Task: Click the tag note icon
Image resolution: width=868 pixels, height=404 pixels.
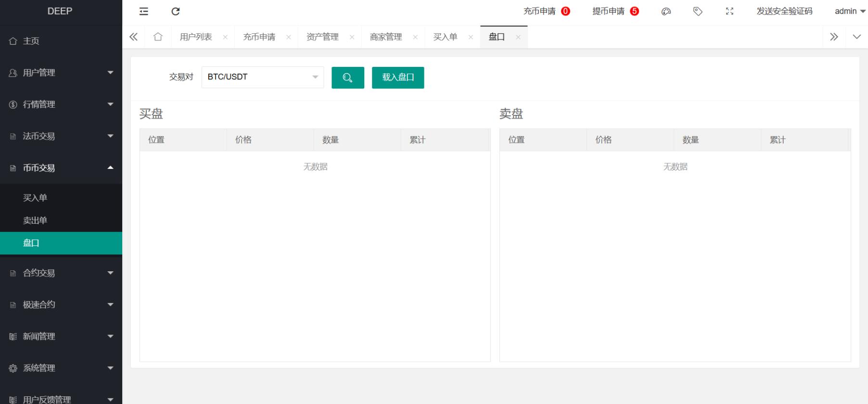Action: (x=698, y=12)
